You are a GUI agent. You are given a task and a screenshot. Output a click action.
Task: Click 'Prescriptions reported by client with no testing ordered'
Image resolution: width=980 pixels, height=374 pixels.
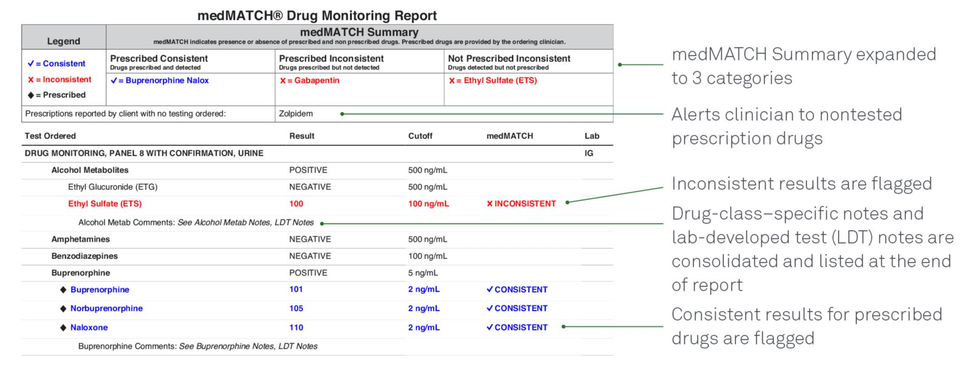126,113
